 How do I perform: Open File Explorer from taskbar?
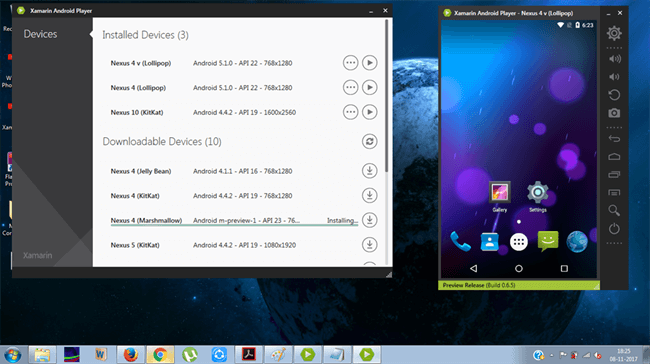(42, 355)
